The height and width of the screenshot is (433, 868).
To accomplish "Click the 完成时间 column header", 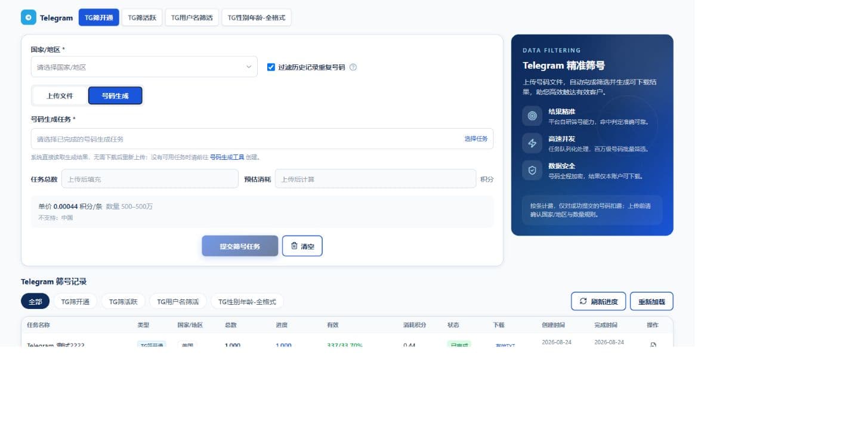I will 606,325.
